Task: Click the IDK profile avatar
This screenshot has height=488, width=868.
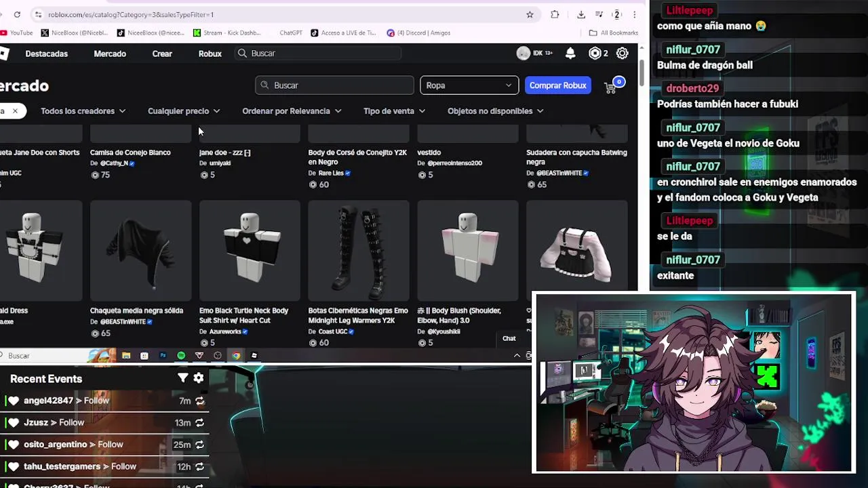Action: coord(524,54)
